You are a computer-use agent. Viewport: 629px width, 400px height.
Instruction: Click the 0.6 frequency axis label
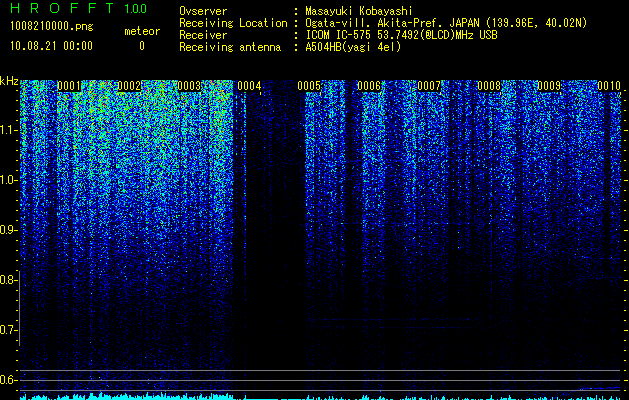click(7, 380)
